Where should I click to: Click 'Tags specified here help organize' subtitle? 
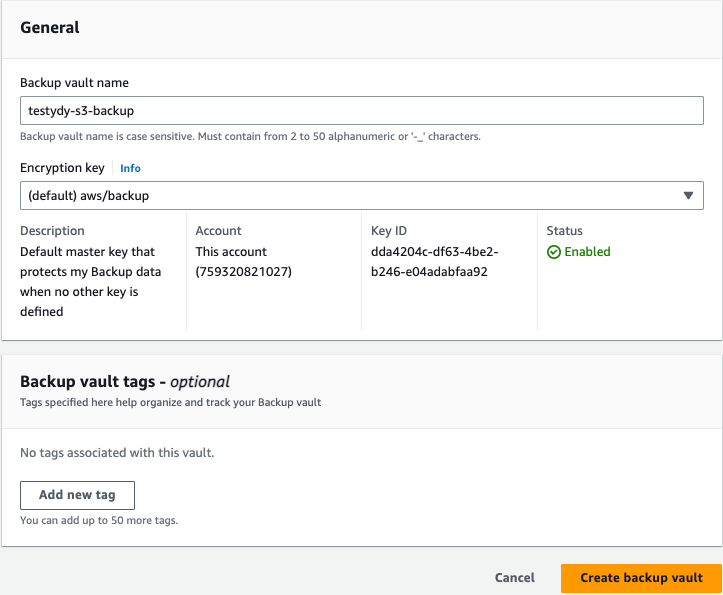(x=170, y=402)
